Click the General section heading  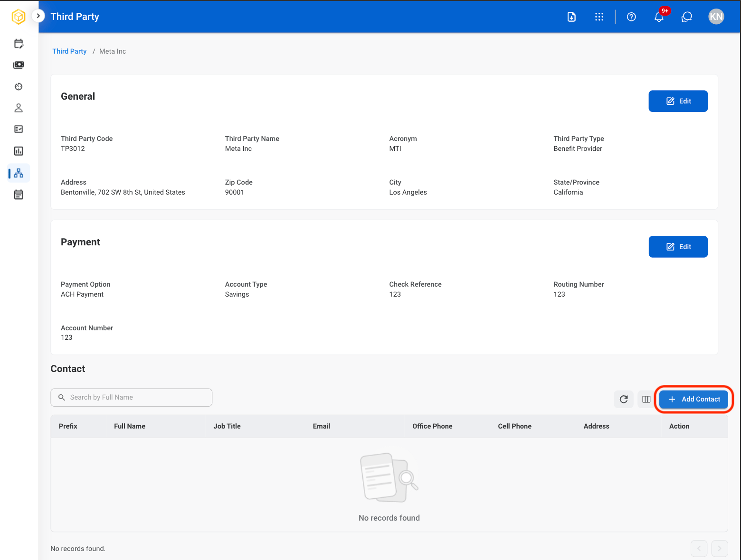[78, 96]
